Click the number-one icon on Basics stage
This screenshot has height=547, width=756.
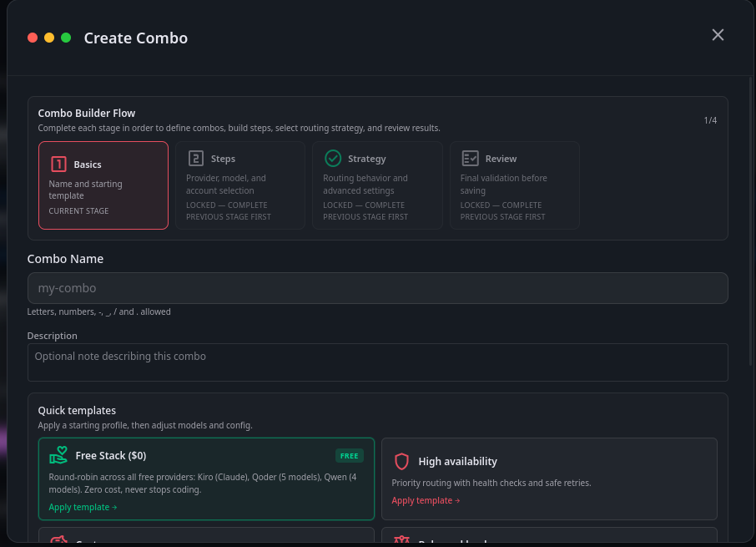pyautogui.click(x=58, y=164)
